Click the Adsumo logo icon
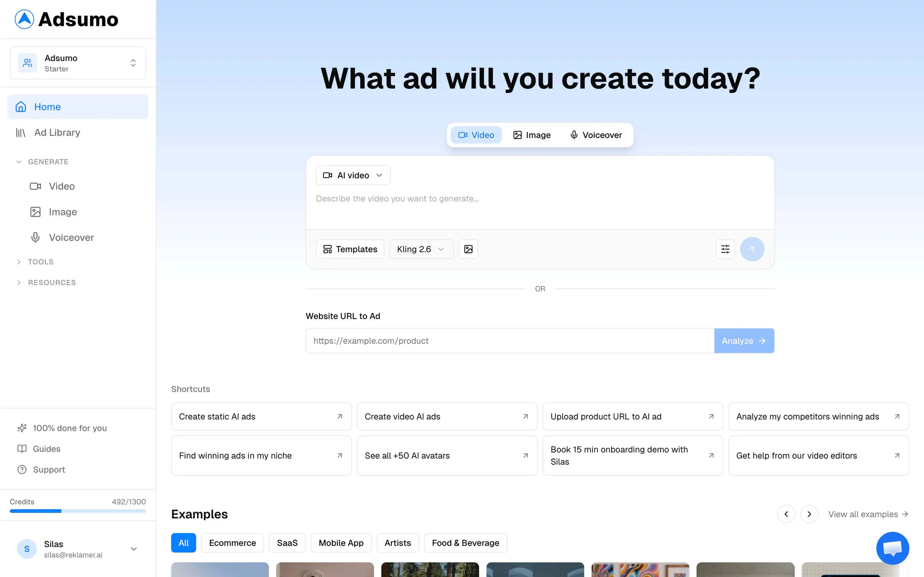The width and height of the screenshot is (924, 577). tap(24, 19)
